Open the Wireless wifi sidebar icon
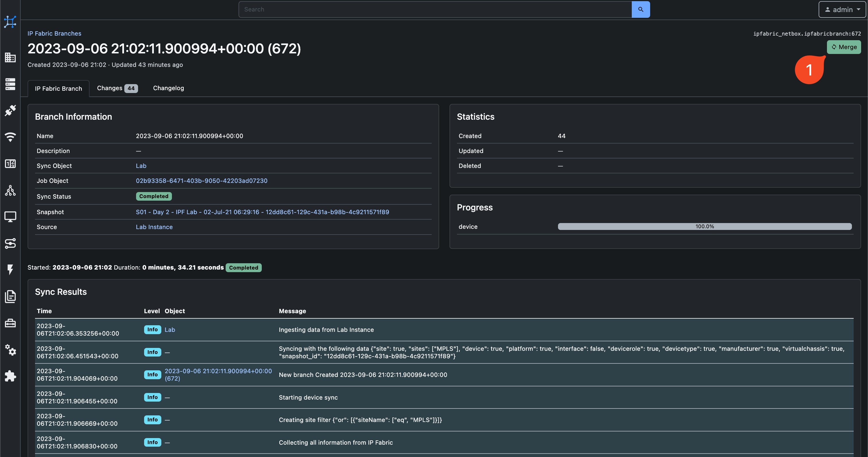 (x=10, y=137)
